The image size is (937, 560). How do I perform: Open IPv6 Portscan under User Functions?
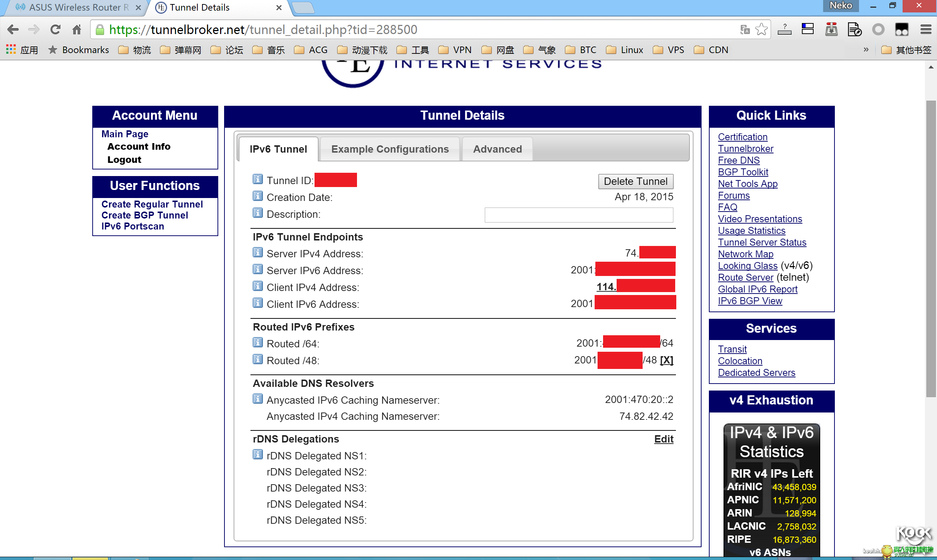tap(133, 226)
